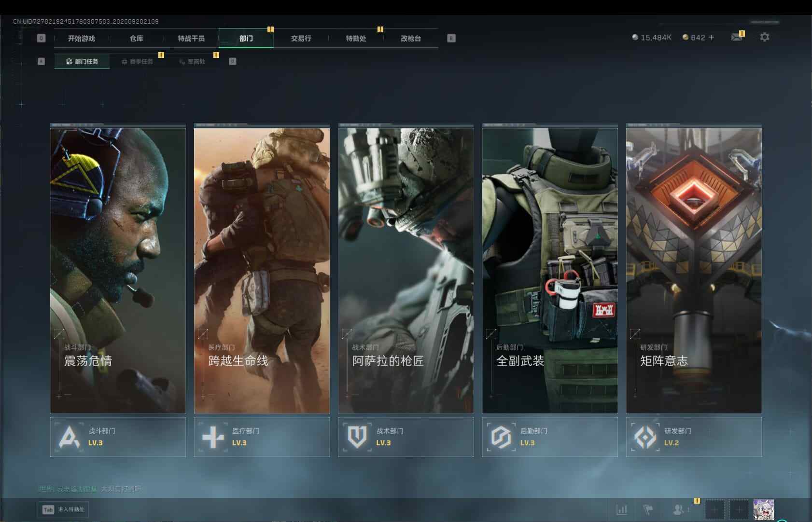812x522 pixels.
Task: Select the 医疗部门 LV.3 level button
Action: (262, 437)
